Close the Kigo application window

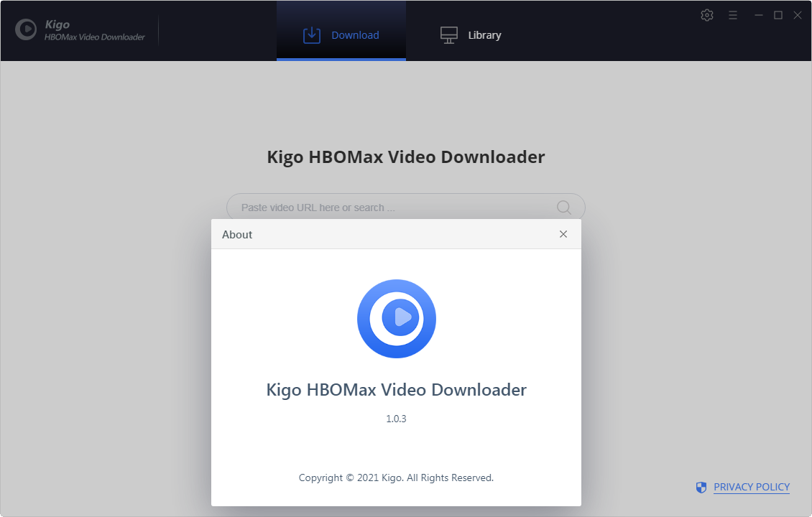pos(798,15)
